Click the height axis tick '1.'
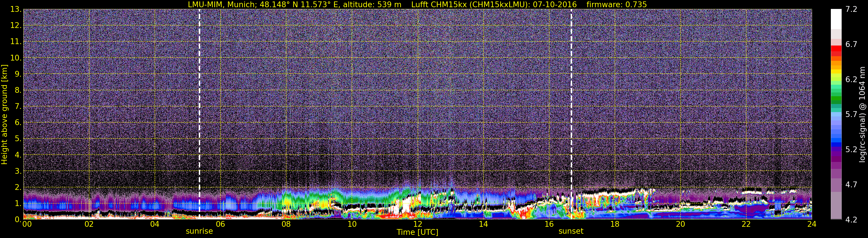Image resolution: width=868 pixels, height=238 pixels. tap(18, 203)
